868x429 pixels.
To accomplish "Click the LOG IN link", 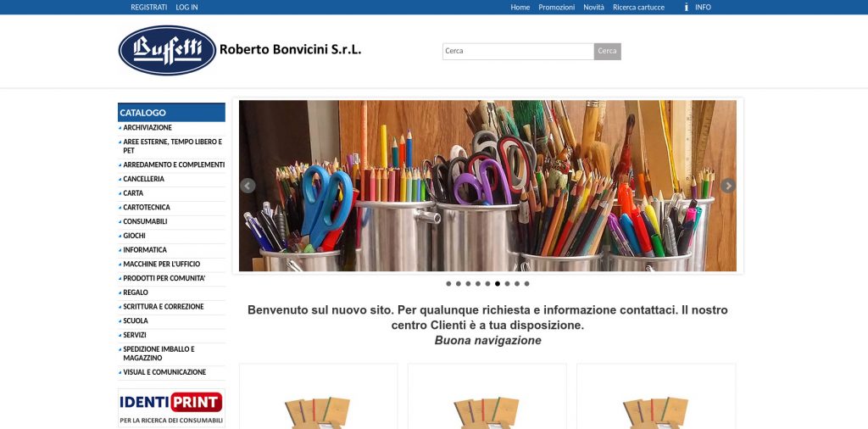I will point(186,7).
